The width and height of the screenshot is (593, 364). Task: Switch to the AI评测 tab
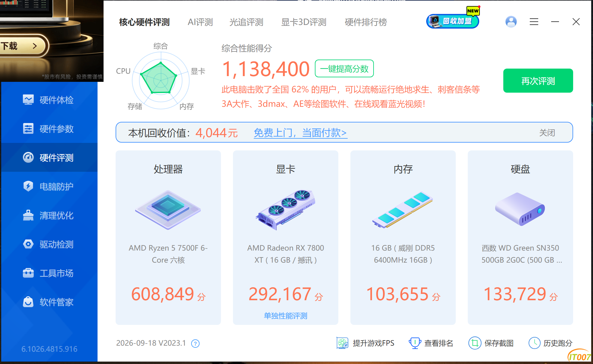click(x=200, y=22)
